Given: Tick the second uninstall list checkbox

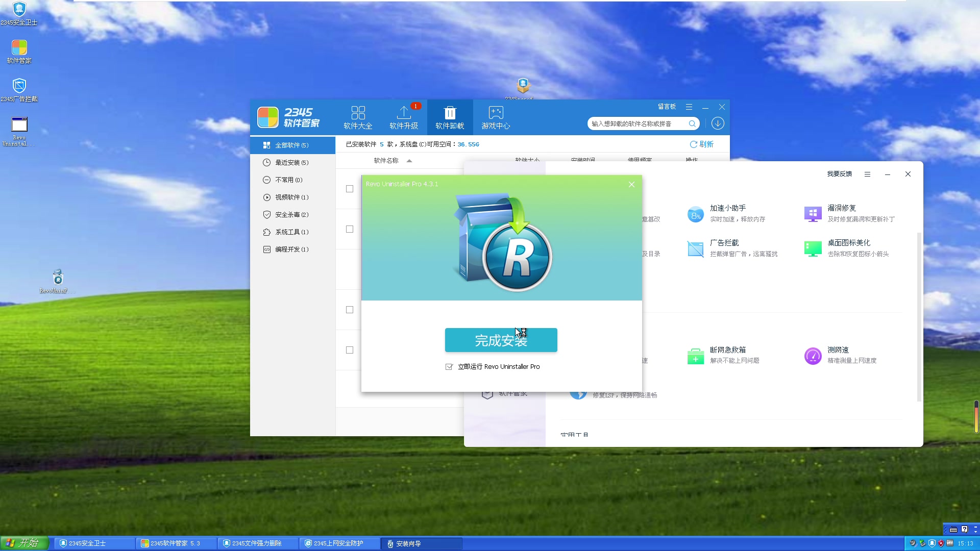Looking at the screenshot, I should 349,229.
